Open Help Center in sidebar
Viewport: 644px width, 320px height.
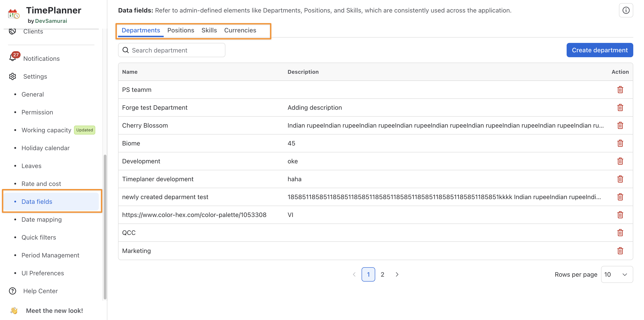point(40,291)
